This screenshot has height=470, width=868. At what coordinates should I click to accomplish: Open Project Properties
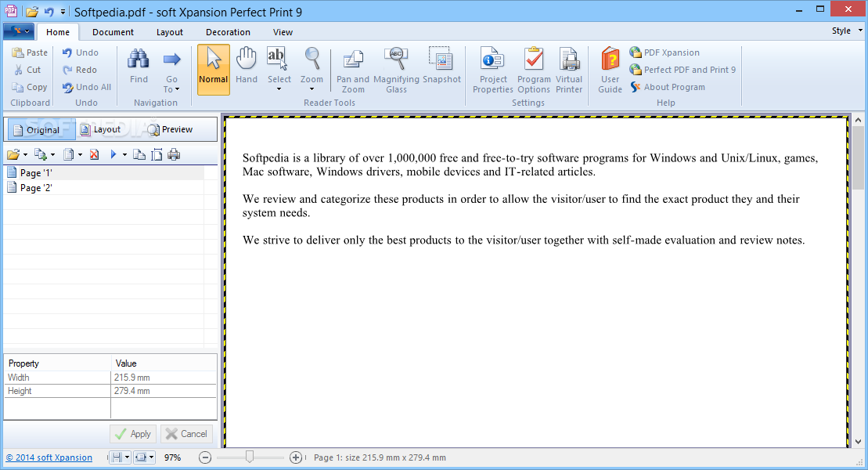tap(492, 70)
